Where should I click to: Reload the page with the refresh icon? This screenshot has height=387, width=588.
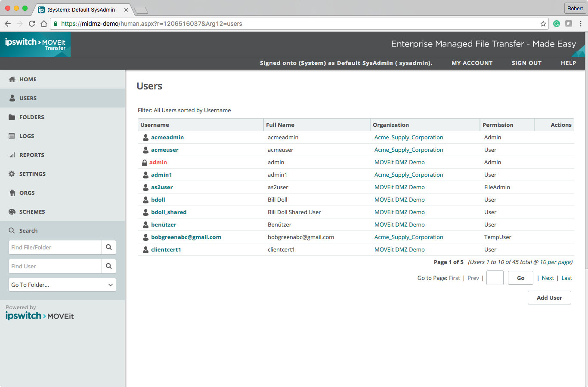32,24
